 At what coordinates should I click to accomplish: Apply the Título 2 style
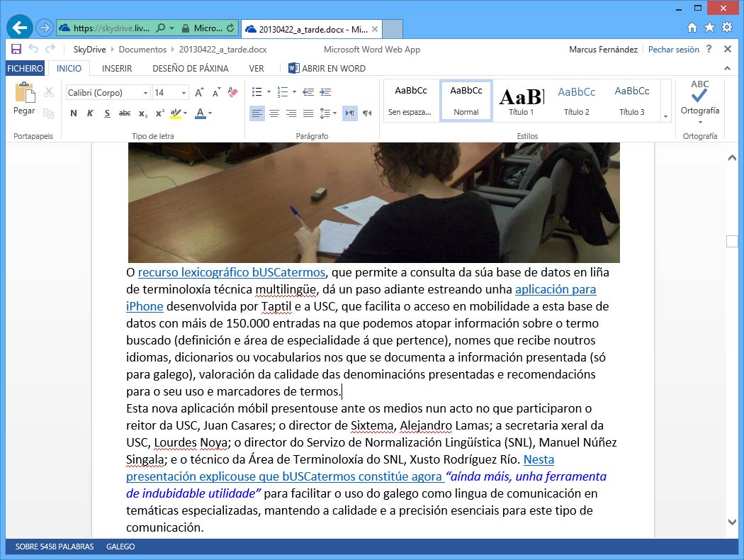tap(577, 101)
